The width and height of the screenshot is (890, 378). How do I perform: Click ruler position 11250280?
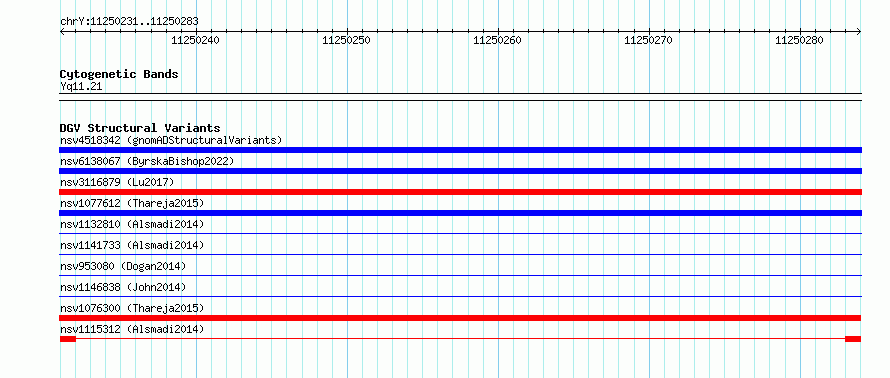(x=799, y=40)
